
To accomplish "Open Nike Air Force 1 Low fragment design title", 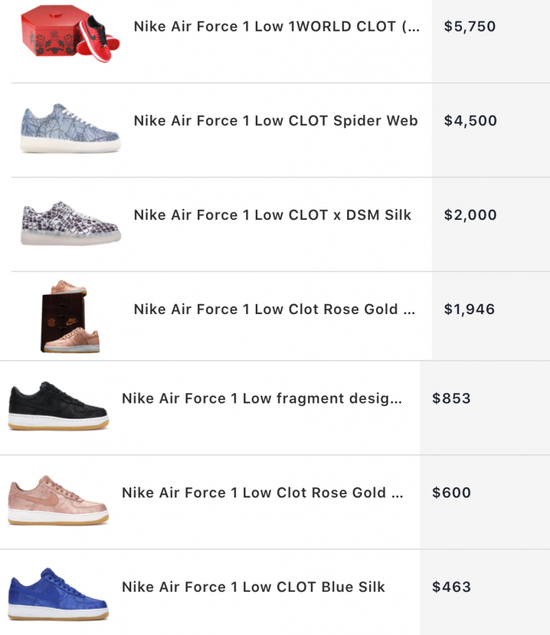I will pyautogui.click(x=262, y=399).
